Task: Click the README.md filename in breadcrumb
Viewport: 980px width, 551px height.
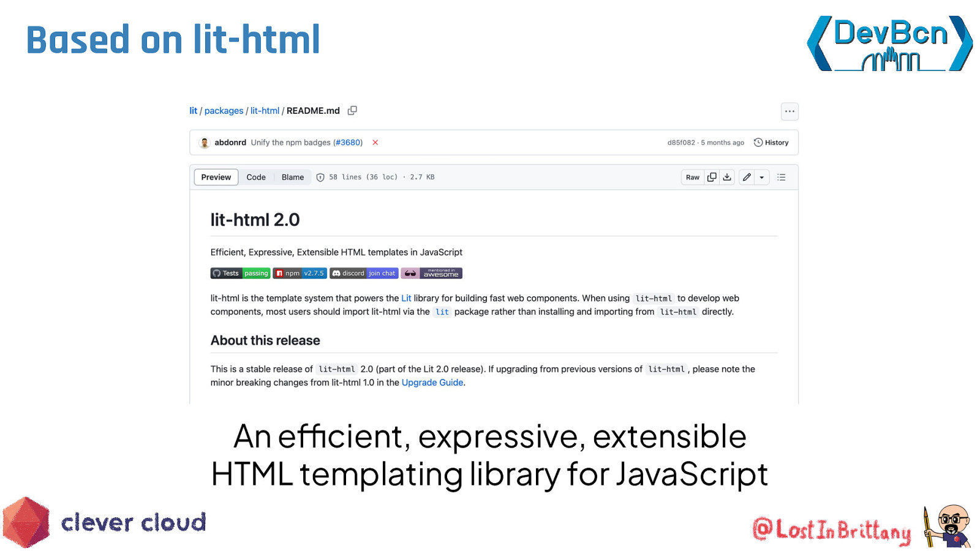Action: (x=313, y=111)
